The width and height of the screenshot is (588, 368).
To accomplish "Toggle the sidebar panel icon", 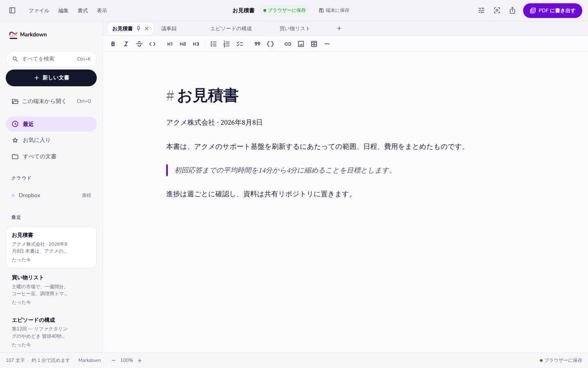I will 12,11.
